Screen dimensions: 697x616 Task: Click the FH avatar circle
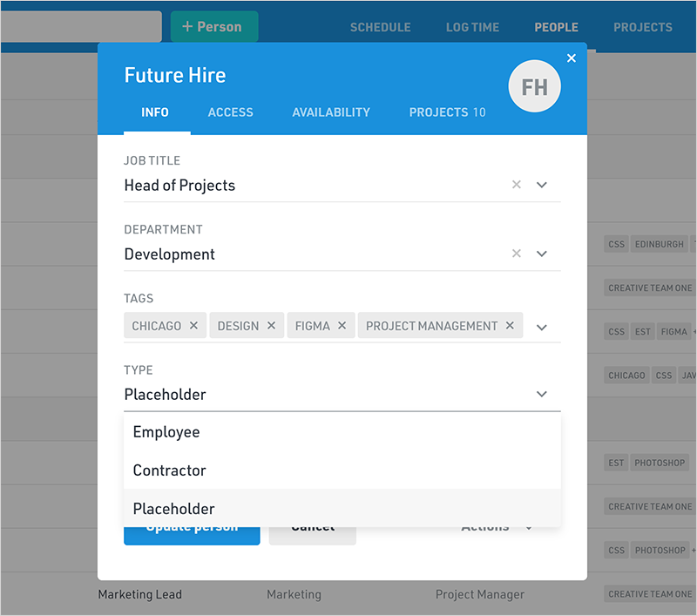[534, 86]
